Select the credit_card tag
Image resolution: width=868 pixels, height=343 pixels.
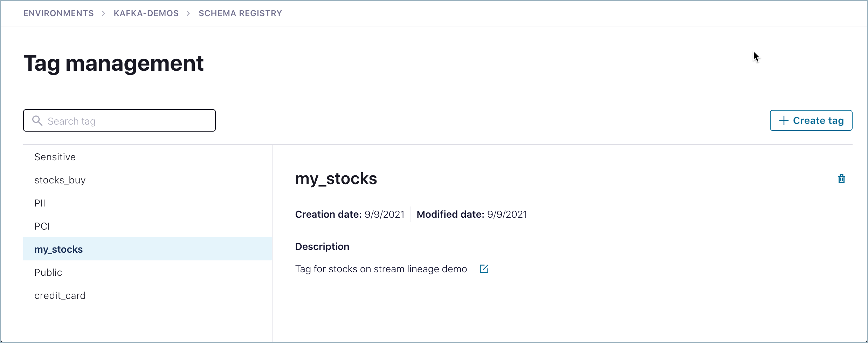(60, 295)
